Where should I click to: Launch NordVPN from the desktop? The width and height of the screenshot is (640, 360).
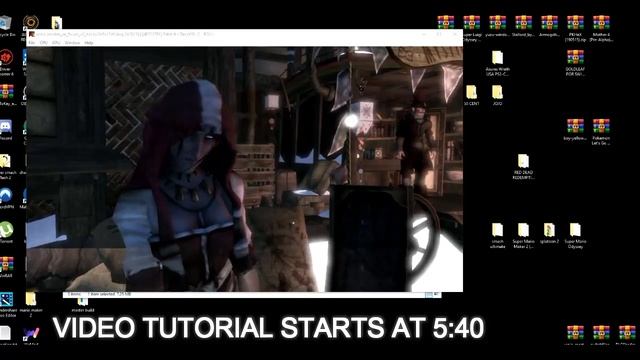tap(6, 199)
